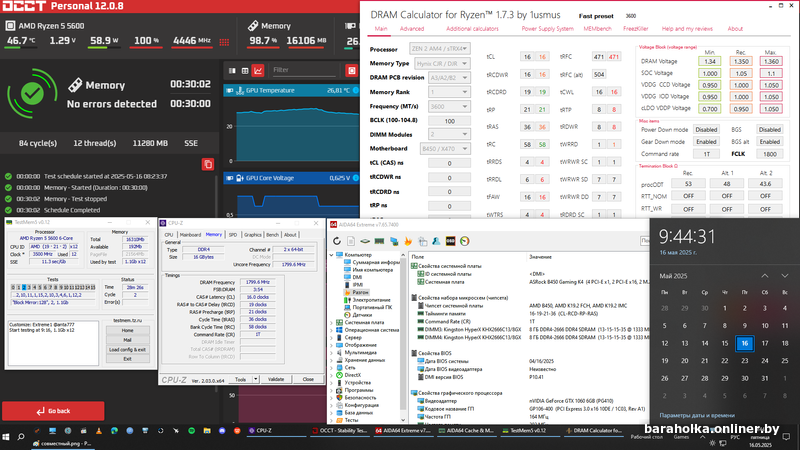The width and height of the screenshot is (800, 450).
Task: Select the Датчики sensor item in AIDA64 tree
Action: tap(358, 315)
